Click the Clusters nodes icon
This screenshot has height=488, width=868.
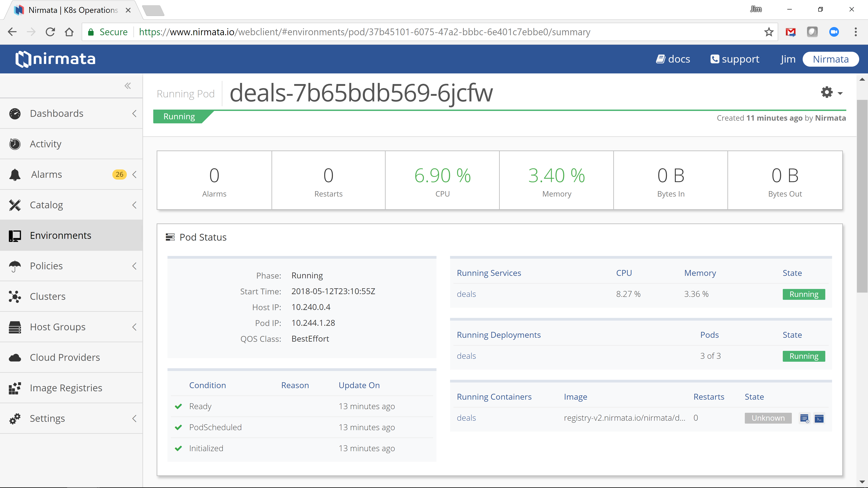point(15,296)
